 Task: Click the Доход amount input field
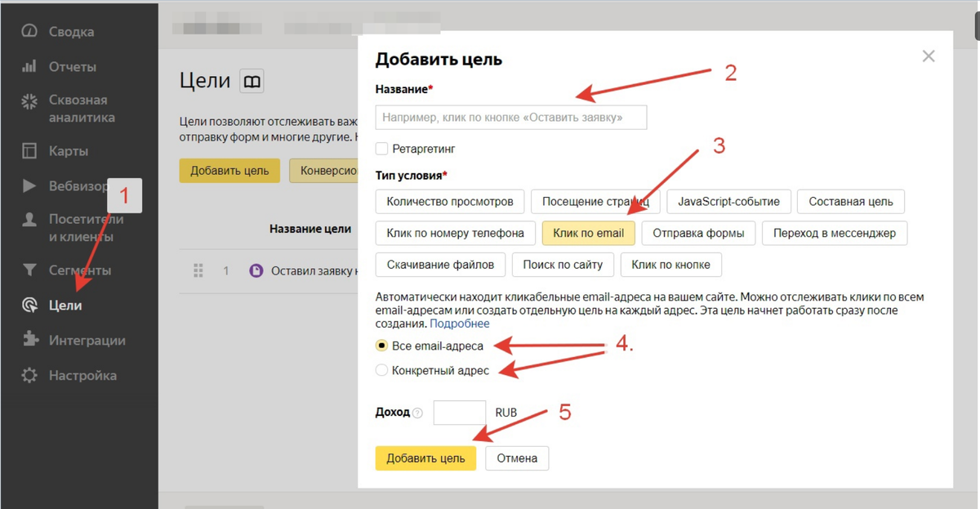[x=460, y=413]
